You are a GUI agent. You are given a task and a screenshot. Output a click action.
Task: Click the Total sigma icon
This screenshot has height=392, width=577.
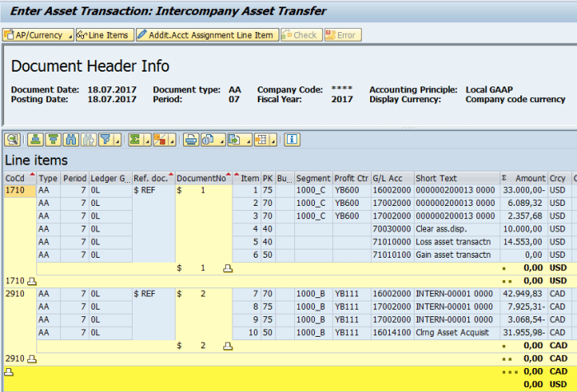point(135,139)
